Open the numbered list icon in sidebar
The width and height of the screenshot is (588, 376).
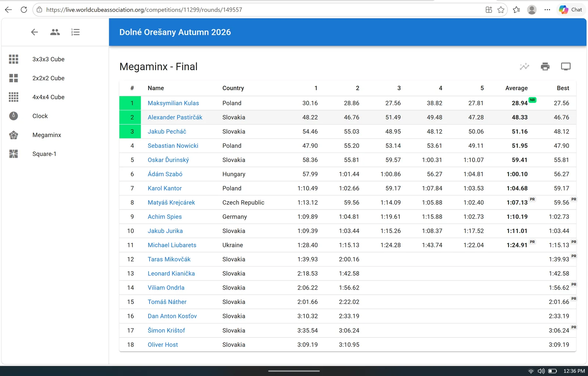point(75,32)
